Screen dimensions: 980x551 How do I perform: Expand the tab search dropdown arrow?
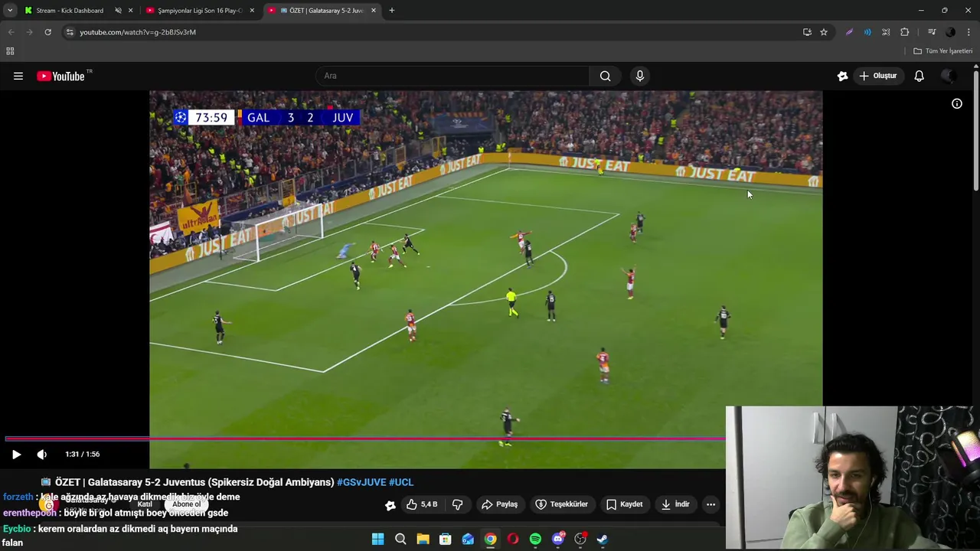coord(10,11)
